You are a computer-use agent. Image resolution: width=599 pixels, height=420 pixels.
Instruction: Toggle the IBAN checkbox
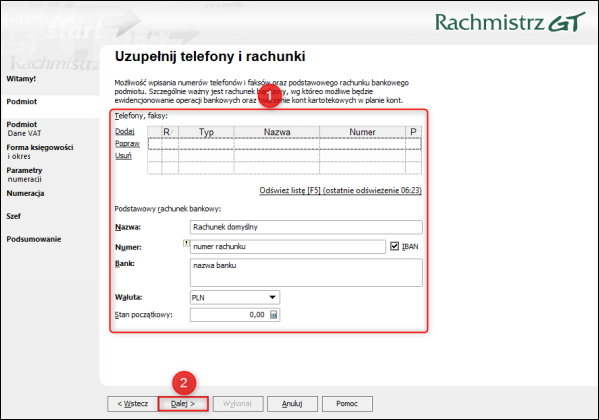tap(395, 246)
